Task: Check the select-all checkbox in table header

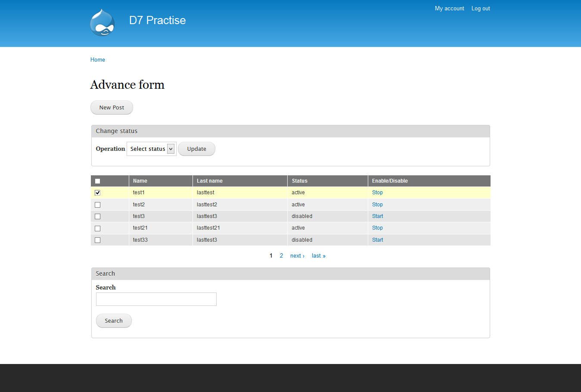Action: coord(97,180)
